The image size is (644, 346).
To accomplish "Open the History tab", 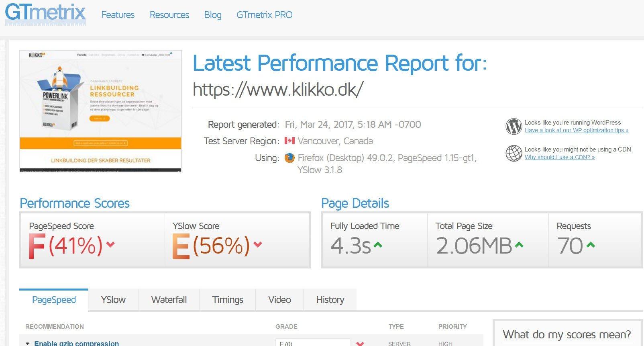I will point(330,300).
